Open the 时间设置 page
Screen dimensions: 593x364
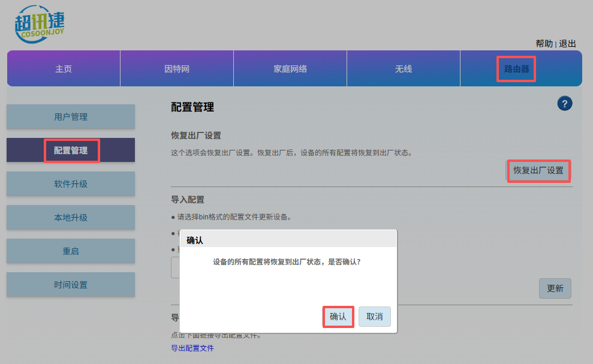tap(71, 284)
